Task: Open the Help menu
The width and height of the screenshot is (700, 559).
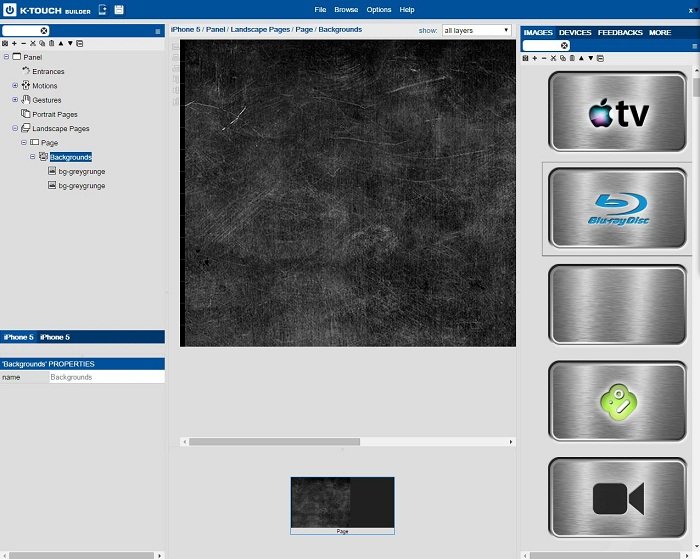Action: pos(407,9)
